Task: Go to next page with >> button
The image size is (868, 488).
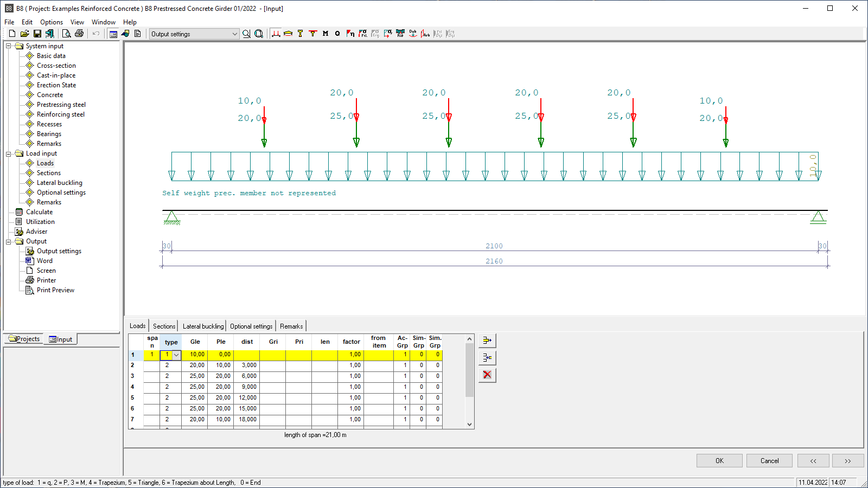Action: (848, 461)
